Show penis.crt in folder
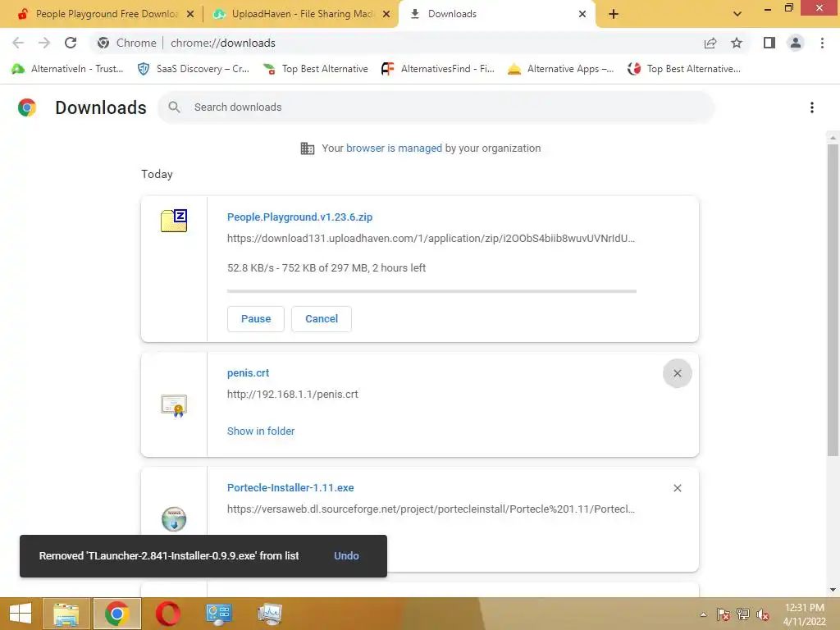This screenshot has width=840, height=630. (x=261, y=431)
